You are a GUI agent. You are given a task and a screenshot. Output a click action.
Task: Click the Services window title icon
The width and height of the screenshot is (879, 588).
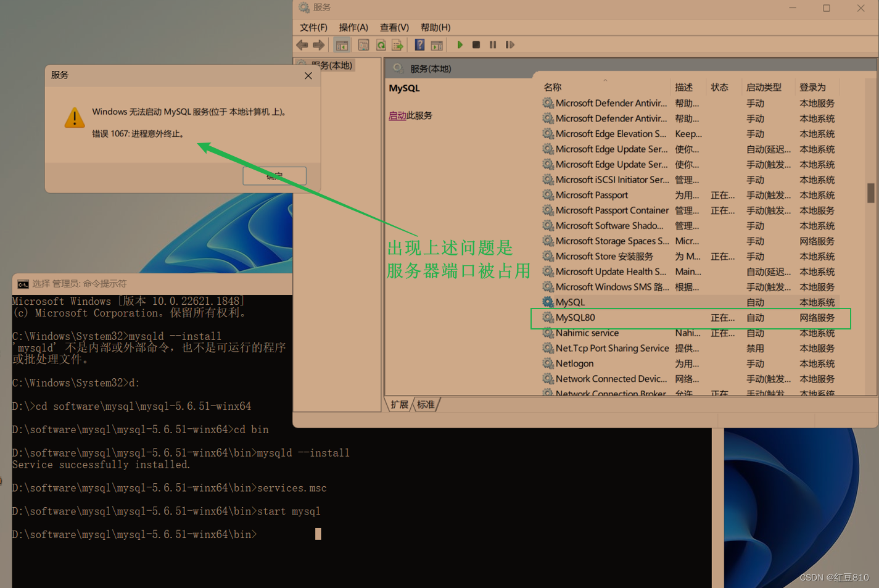pyautogui.click(x=303, y=7)
